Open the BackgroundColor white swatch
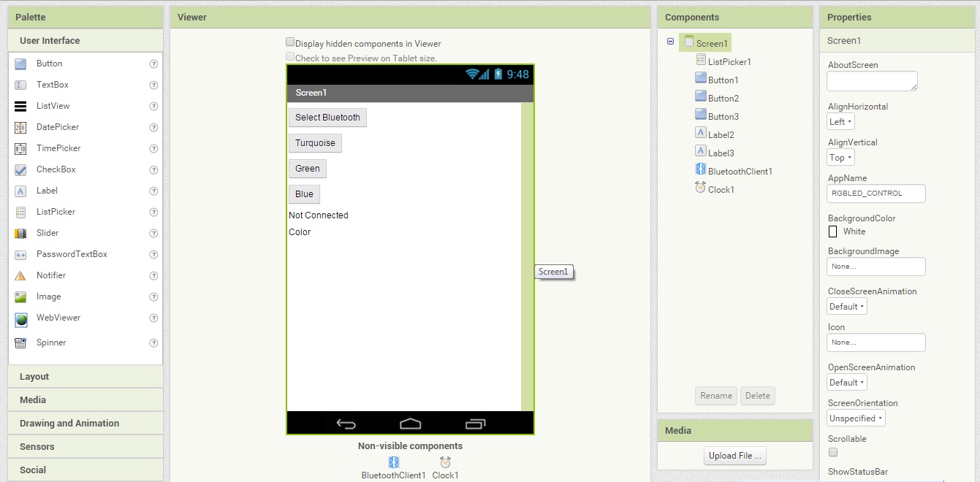This screenshot has height=482, width=980. click(832, 232)
